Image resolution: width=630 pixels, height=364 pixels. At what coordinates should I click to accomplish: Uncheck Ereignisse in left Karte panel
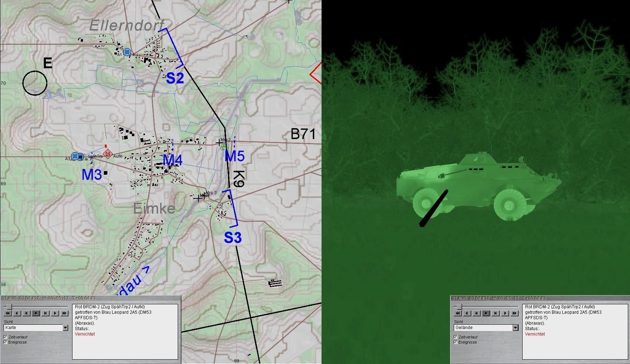(x=5, y=342)
